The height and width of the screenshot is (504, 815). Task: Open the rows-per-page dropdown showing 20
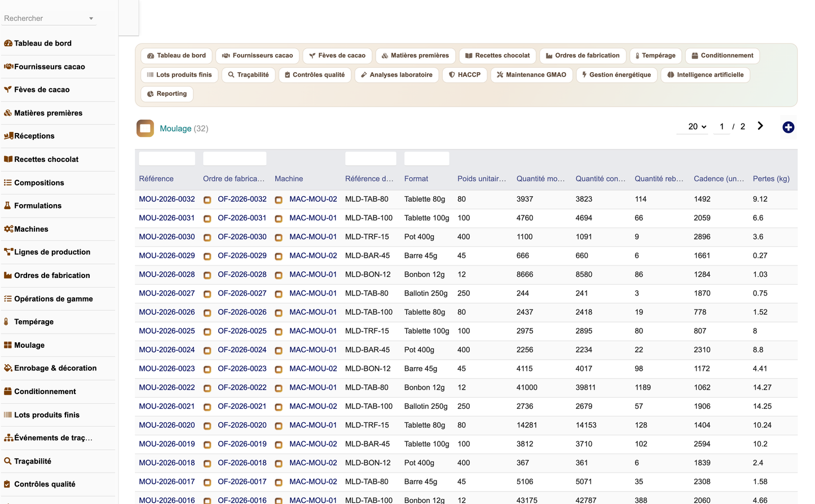pos(697,127)
